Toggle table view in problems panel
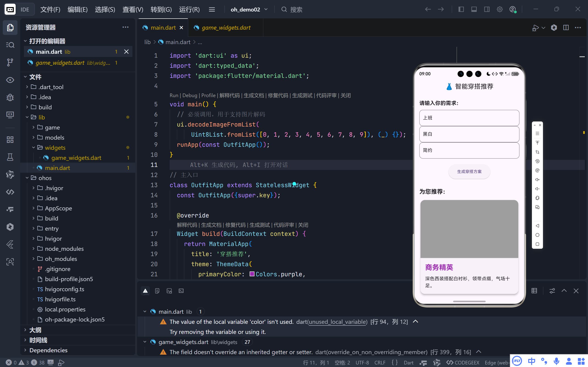The width and height of the screenshot is (588, 367). coord(534,291)
